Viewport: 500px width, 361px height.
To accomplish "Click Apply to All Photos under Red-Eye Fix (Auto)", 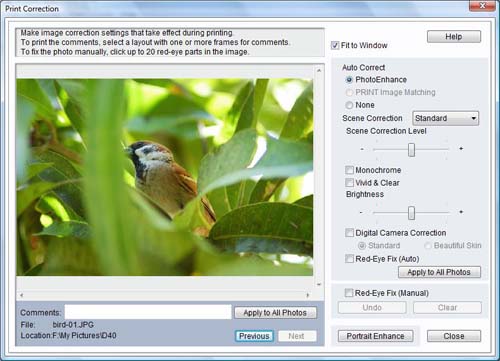I will pos(439,272).
